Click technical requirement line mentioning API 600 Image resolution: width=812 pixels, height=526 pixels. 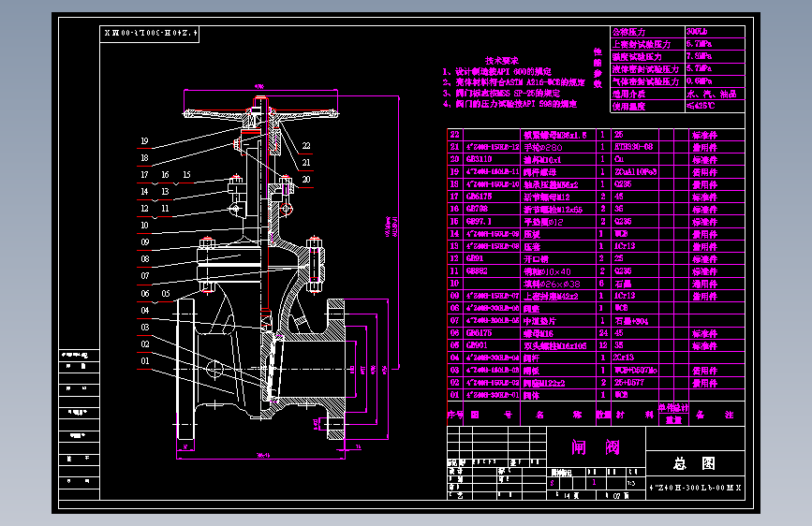[x=497, y=71]
